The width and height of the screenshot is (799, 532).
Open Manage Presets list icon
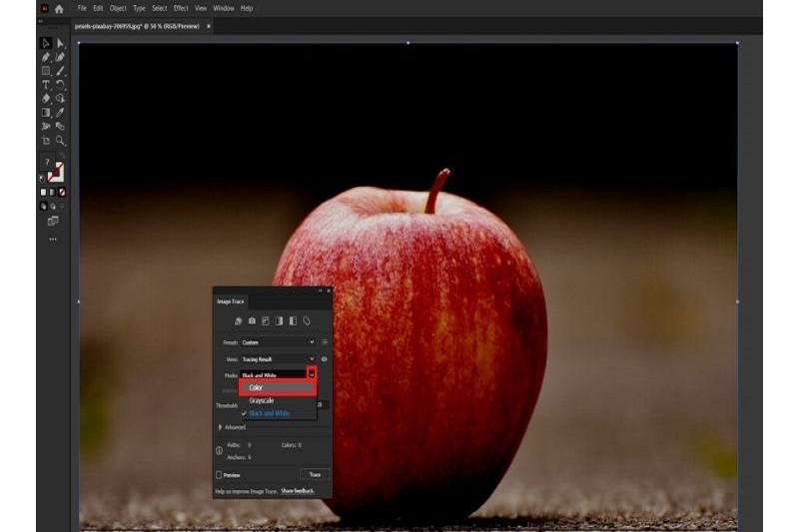(x=325, y=342)
